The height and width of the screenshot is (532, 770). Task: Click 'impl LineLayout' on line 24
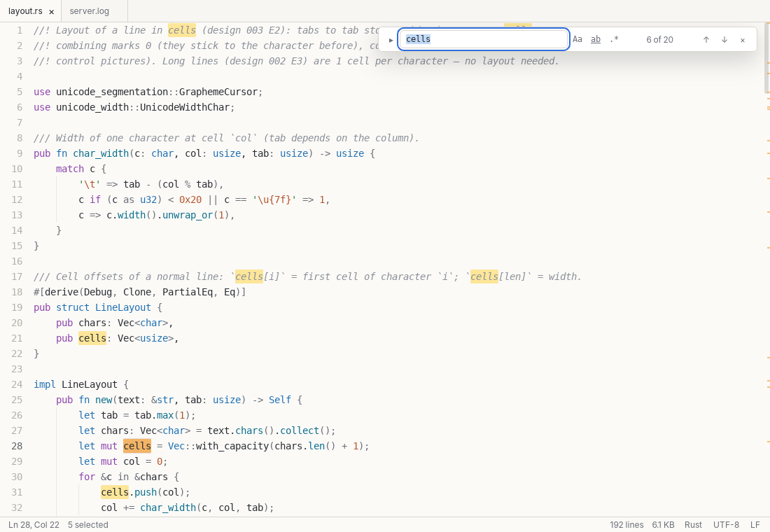[x=76, y=384]
